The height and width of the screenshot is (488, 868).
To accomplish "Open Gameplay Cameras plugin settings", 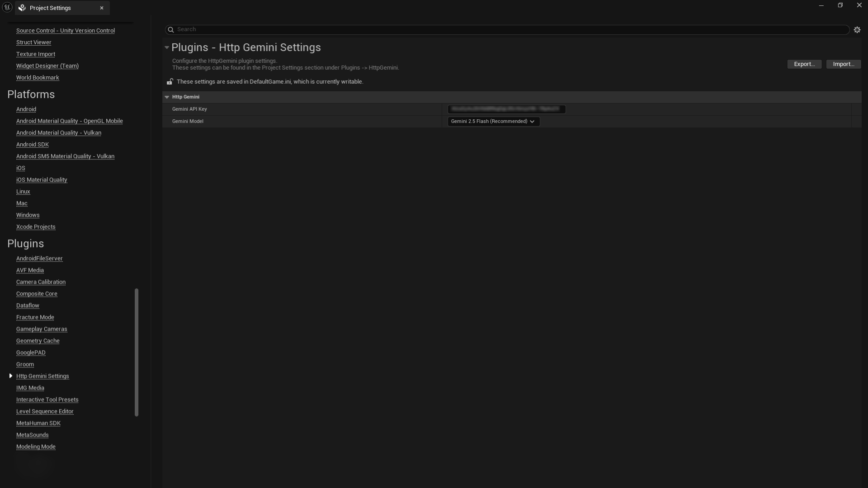I will click(42, 329).
